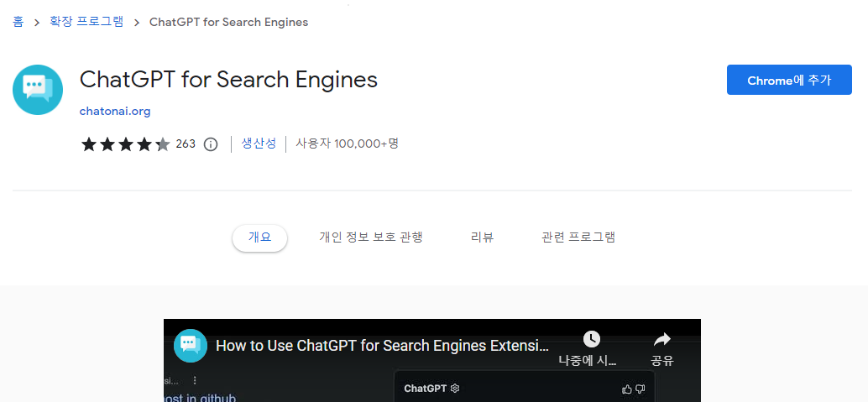Image resolution: width=868 pixels, height=402 pixels.
Task: Click the video channel avatar icon
Action: click(191, 346)
